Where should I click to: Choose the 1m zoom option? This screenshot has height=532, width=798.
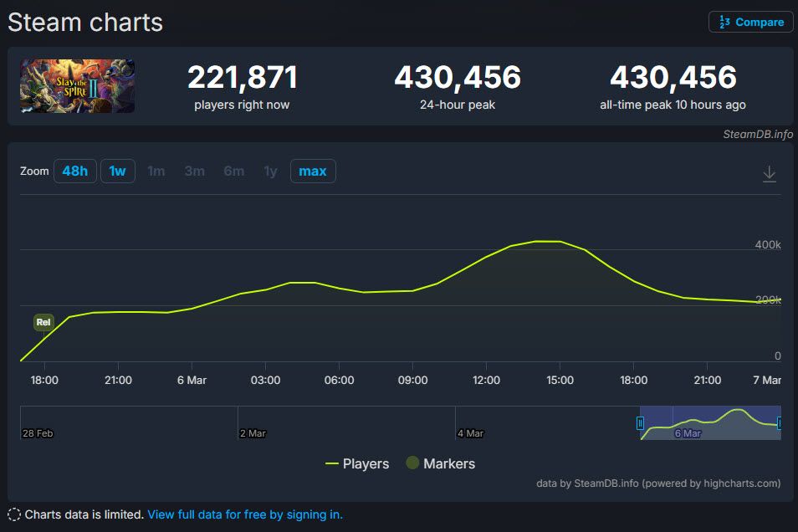tap(156, 171)
